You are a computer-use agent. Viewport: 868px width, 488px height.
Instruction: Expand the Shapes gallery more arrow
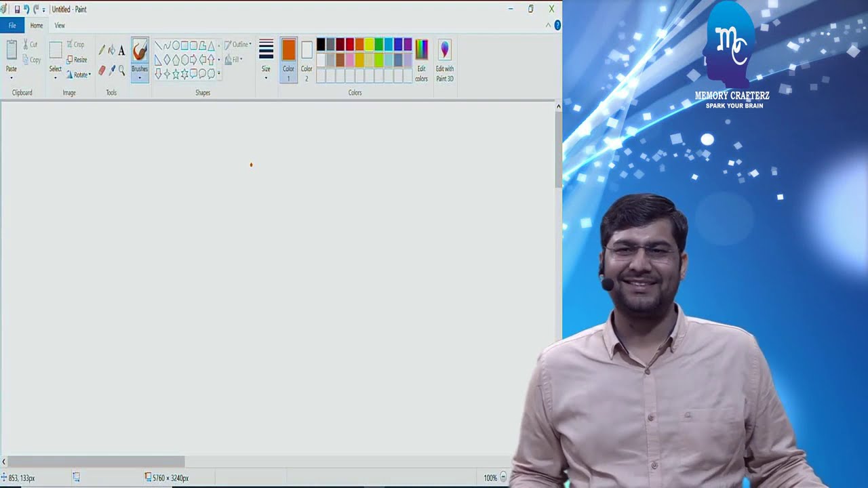(218, 73)
